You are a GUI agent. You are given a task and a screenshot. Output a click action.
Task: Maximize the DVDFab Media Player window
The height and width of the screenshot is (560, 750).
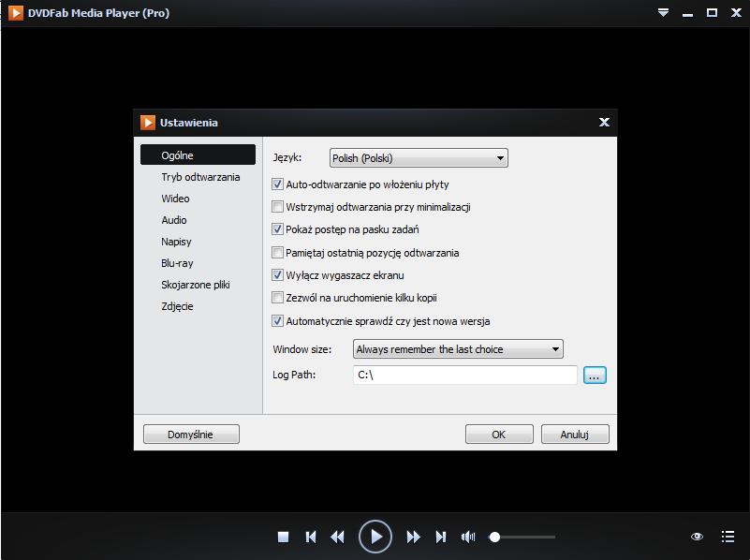tap(713, 13)
